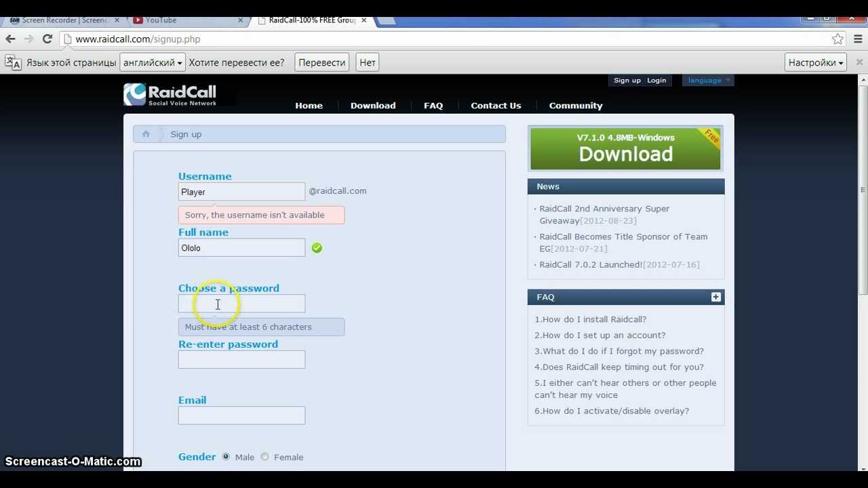Open How do I set up an account
The image size is (868, 488).
pyautogui.click(x=599, y=335)
